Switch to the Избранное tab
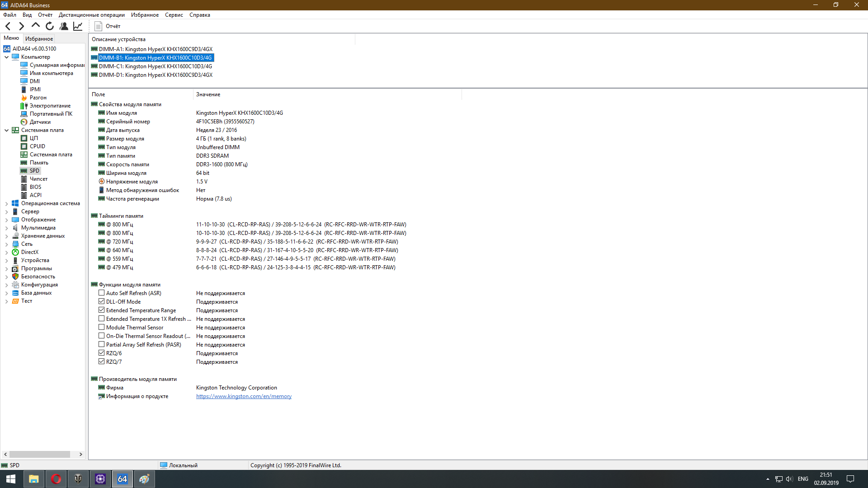Image resolution: width=868 pixels, height=488 pixels. tap(39, 39)
